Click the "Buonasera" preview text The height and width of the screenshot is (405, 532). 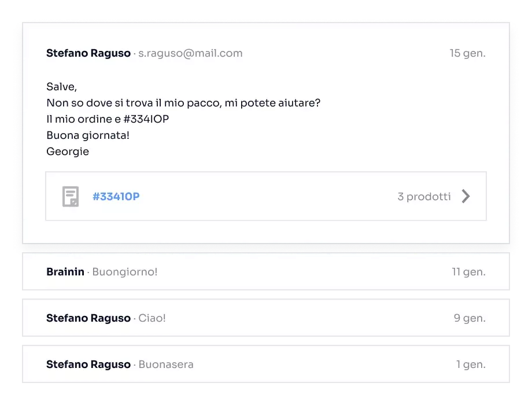coord(166,365)
